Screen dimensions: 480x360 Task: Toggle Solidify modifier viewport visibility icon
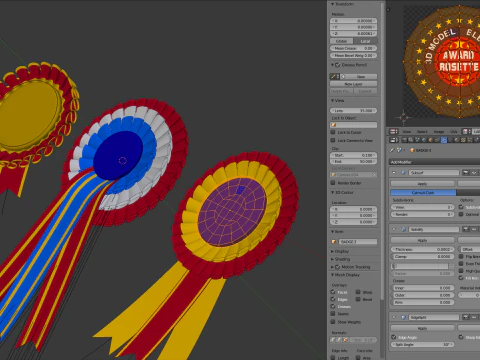(474, 229)
